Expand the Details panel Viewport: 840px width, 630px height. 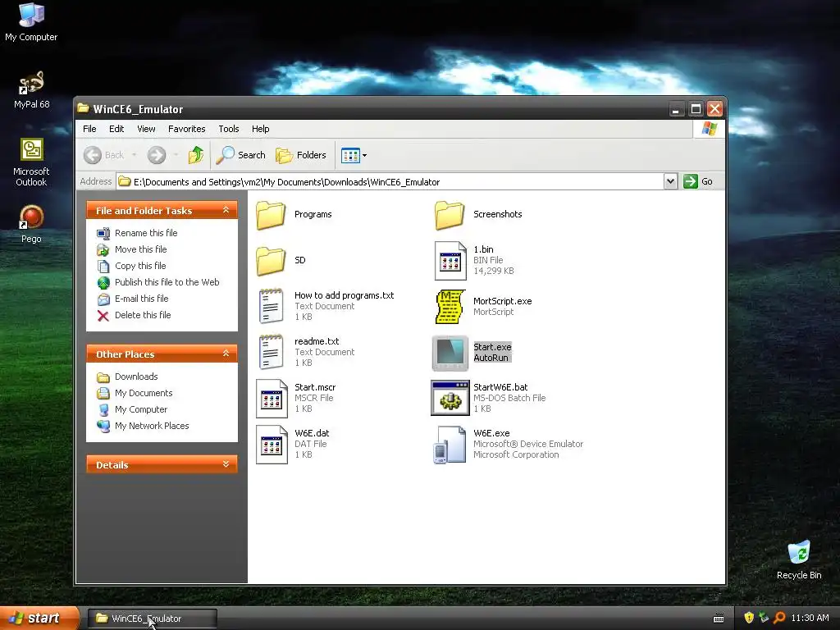point(226,464)
